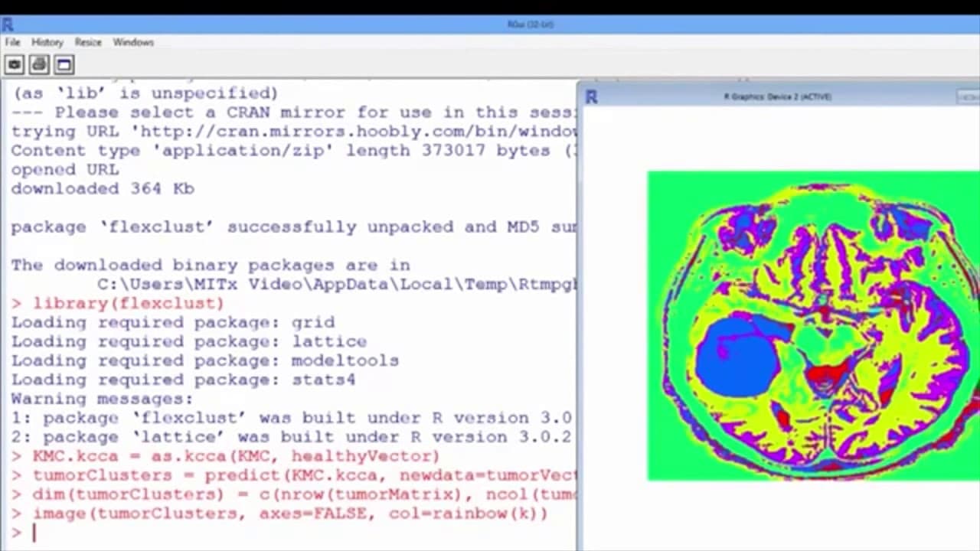The height and width of the screenshot is (551, 980).
Task: Click "The downloaded binary packages are in" line
Action: point(211,265)
